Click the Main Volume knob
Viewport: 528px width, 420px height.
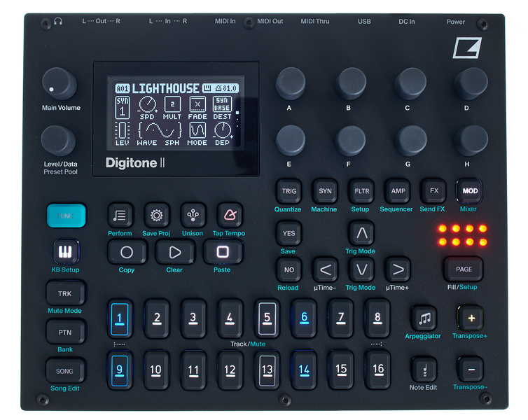(x=60, y=84)
